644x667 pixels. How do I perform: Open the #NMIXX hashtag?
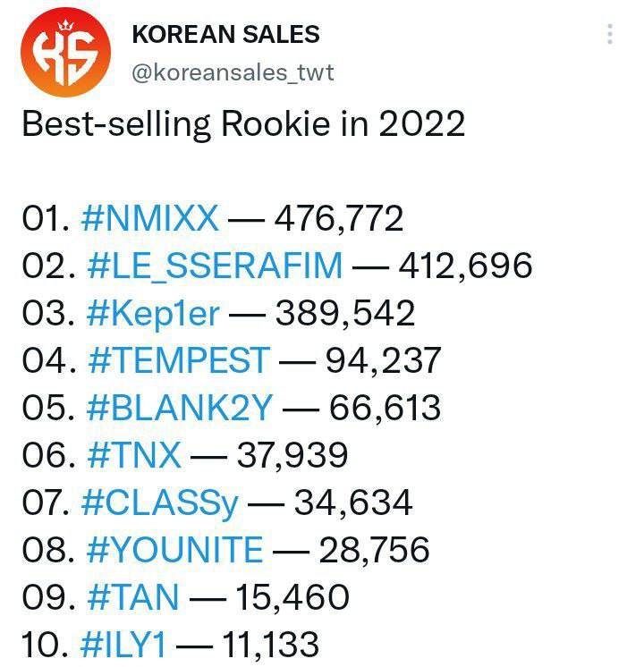point(149,218)
